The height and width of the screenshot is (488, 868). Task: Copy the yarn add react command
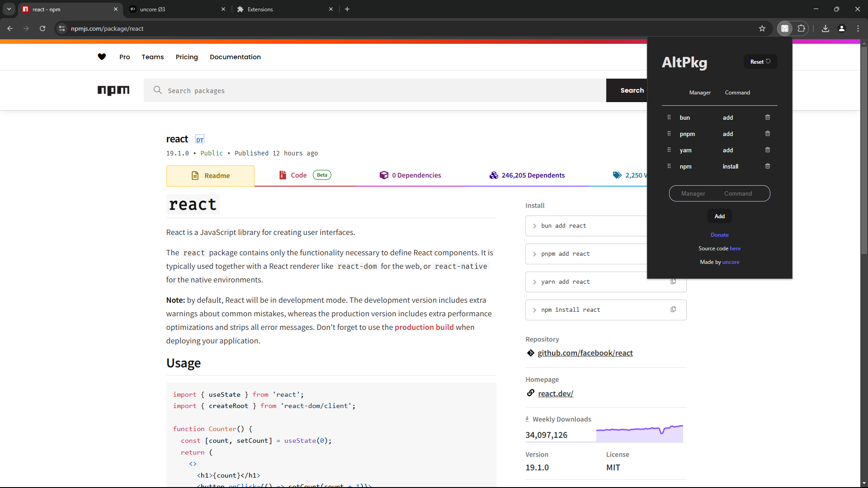point(673,282)
